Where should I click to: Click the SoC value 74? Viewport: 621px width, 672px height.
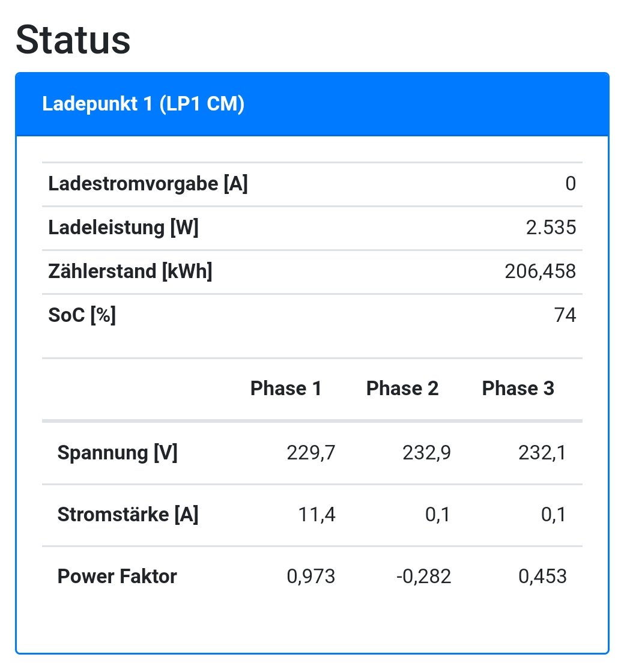[x=565, y=315]
